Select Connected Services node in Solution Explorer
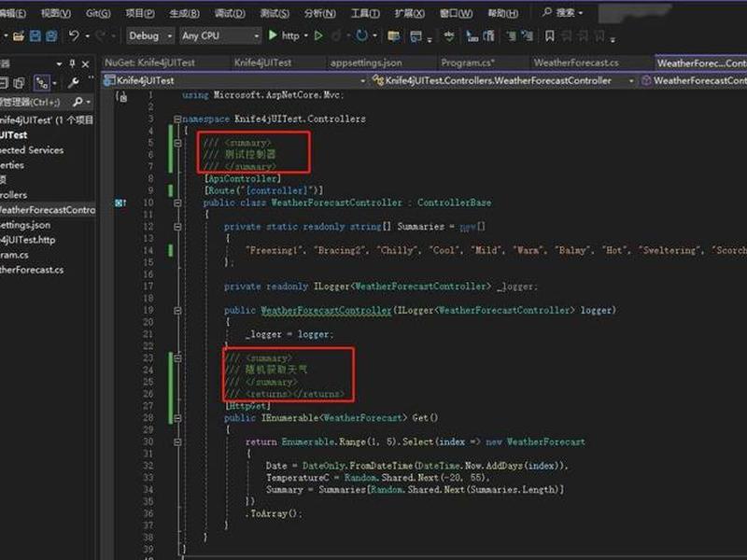Screen dimensions: 747x560 coord(32,150)
